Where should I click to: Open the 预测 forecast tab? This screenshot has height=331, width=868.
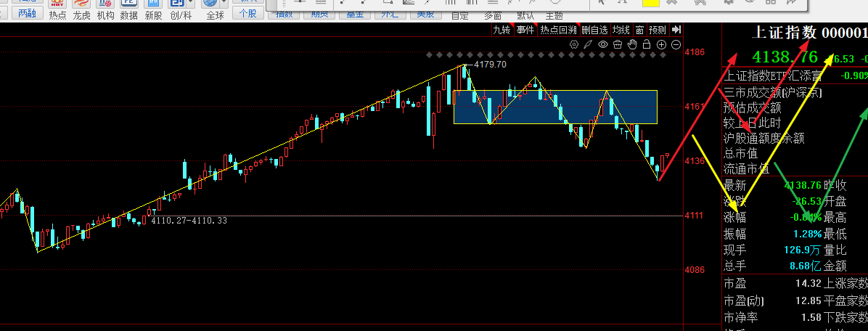pos(657,30)
